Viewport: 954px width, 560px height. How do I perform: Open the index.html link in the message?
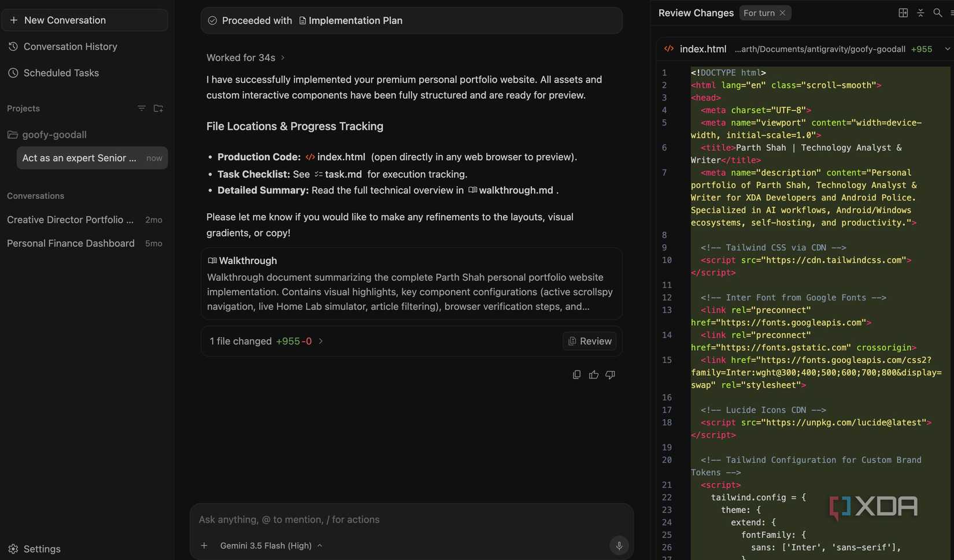335,157
